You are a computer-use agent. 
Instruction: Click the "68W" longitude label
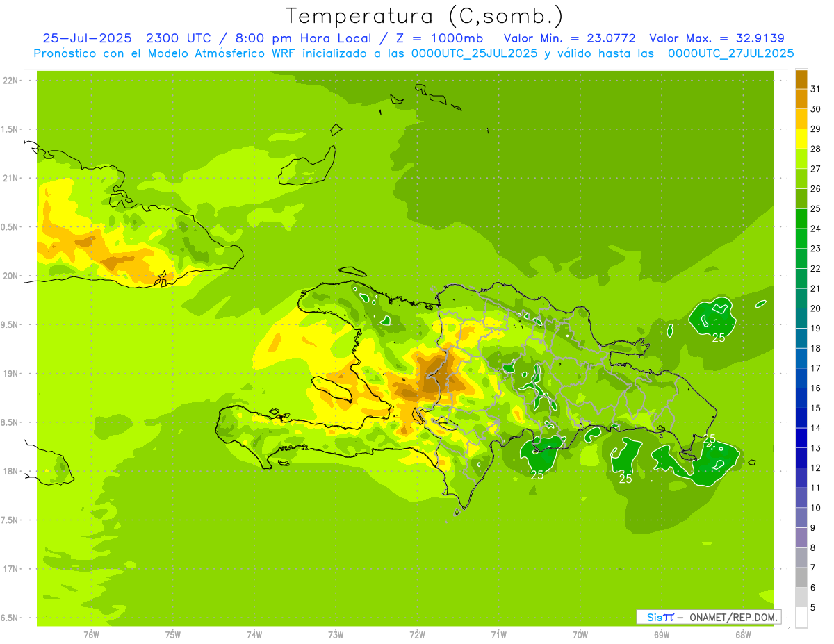tap(743, 635)
